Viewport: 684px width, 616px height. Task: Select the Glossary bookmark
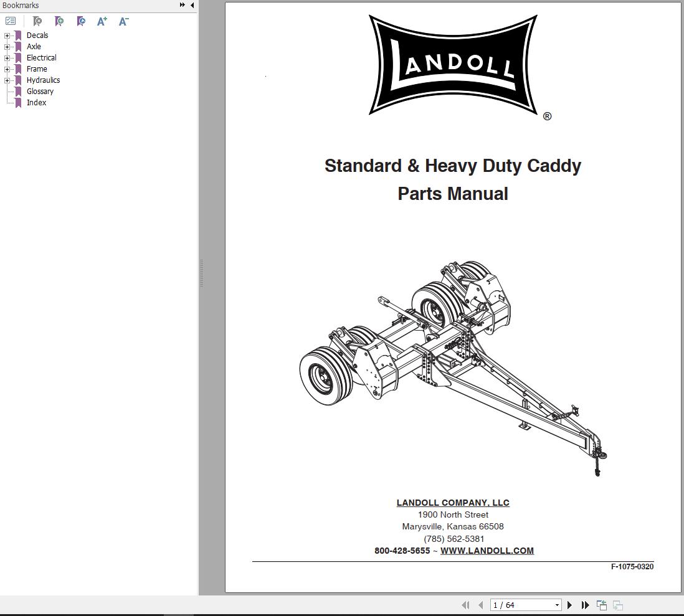(40, 91)
